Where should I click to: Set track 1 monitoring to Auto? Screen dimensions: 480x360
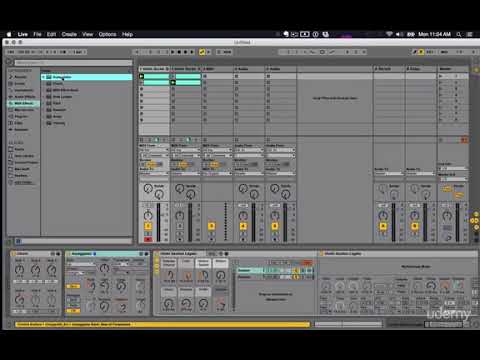[152, 164]
